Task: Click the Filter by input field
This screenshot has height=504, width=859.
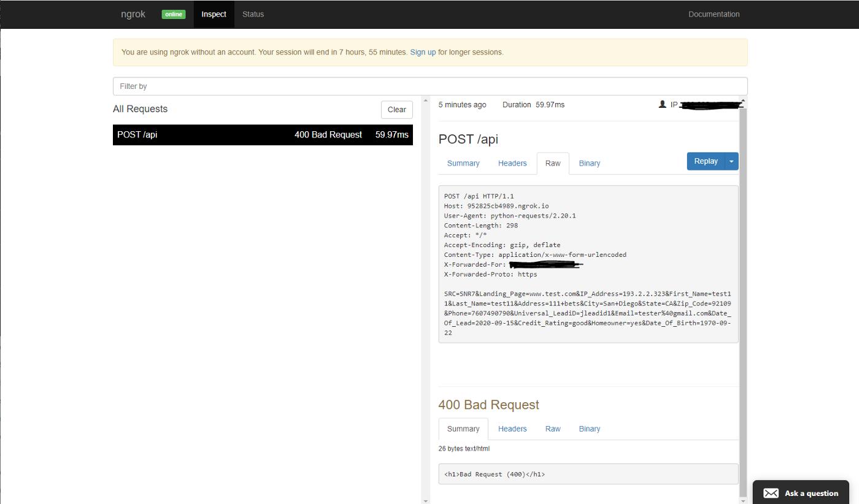Action: [x=429, y=86]
